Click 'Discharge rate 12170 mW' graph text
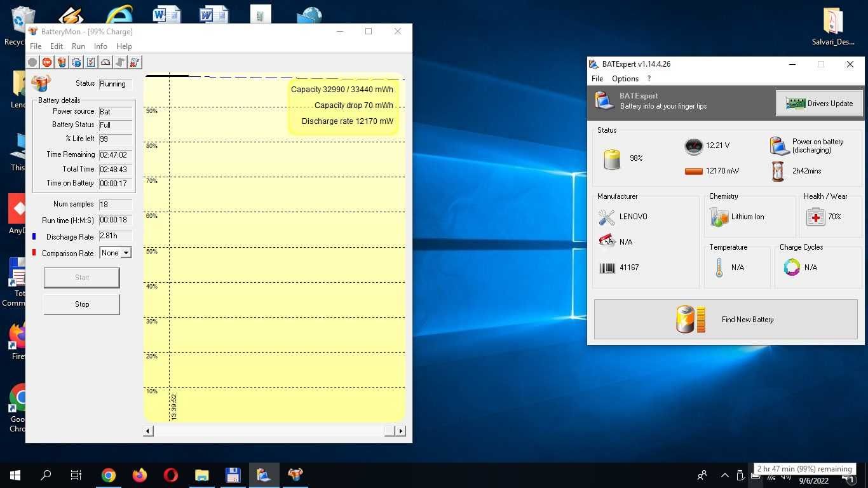868x488 pixels. point(347,121)
